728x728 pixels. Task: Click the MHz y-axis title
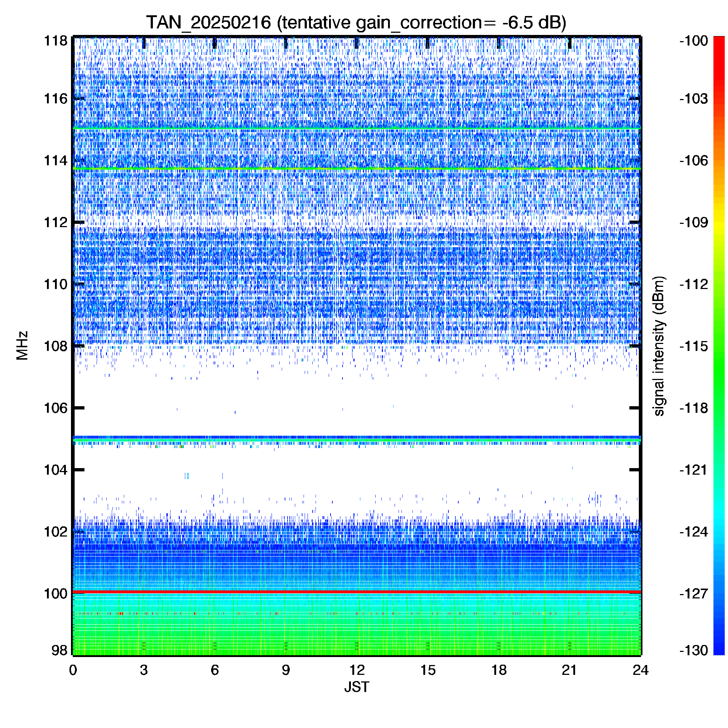[x=22, y=345]
